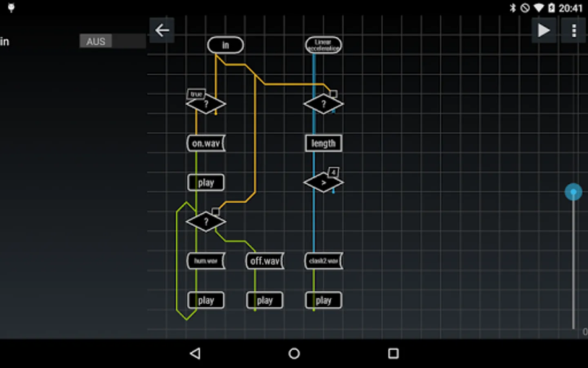Select the play block below clash2.wav
This screenshot has width=588, height=368.
(323, 301)
